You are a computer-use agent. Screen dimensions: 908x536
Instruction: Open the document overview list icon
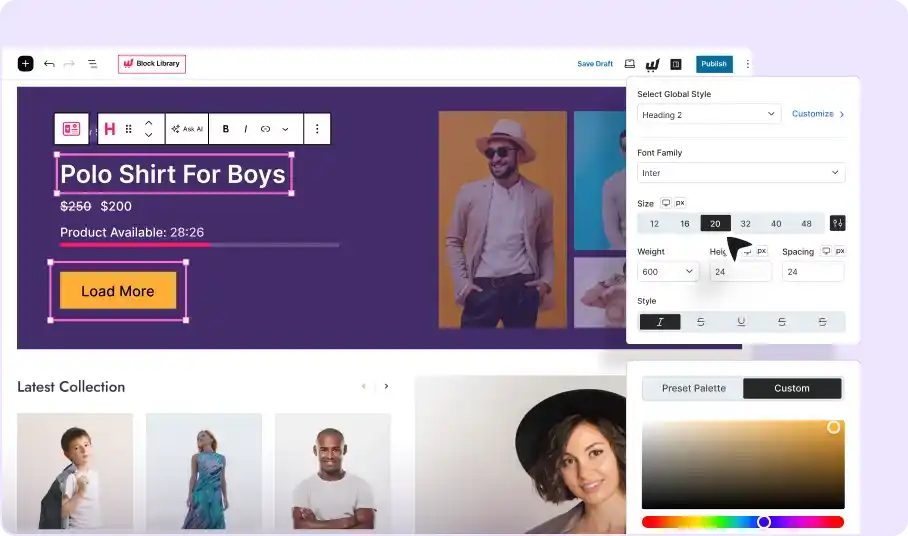point(92,64)
